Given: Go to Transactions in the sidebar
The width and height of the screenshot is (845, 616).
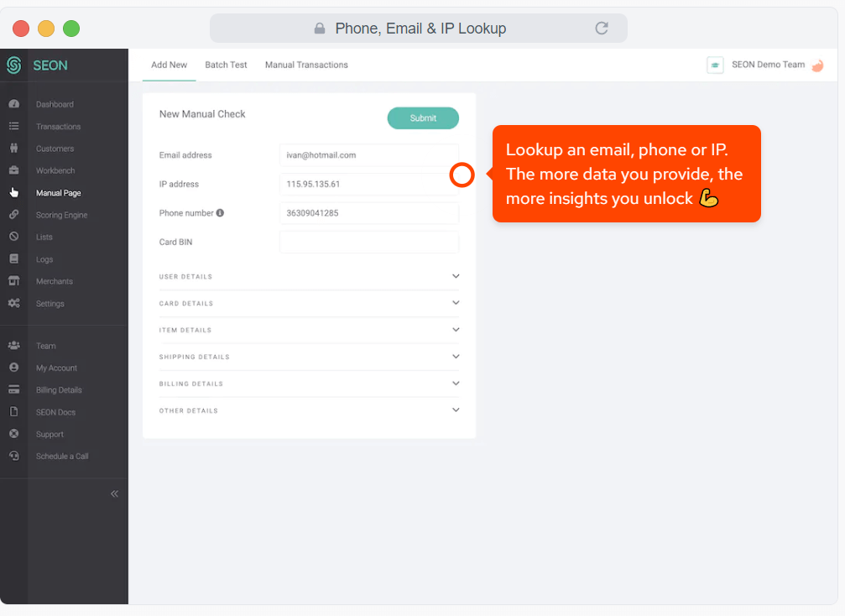Looking at the screenshot, I should [x=58, y=126].
